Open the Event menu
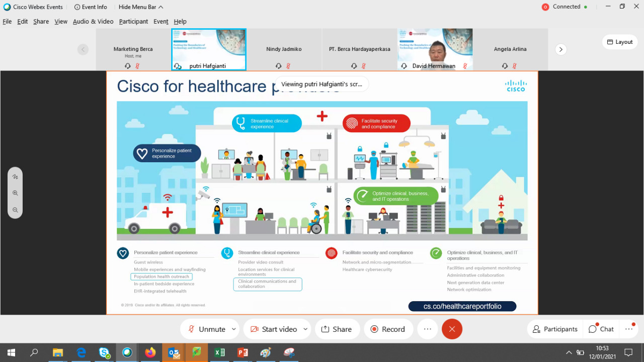The image size is (644, 362). 161,22
